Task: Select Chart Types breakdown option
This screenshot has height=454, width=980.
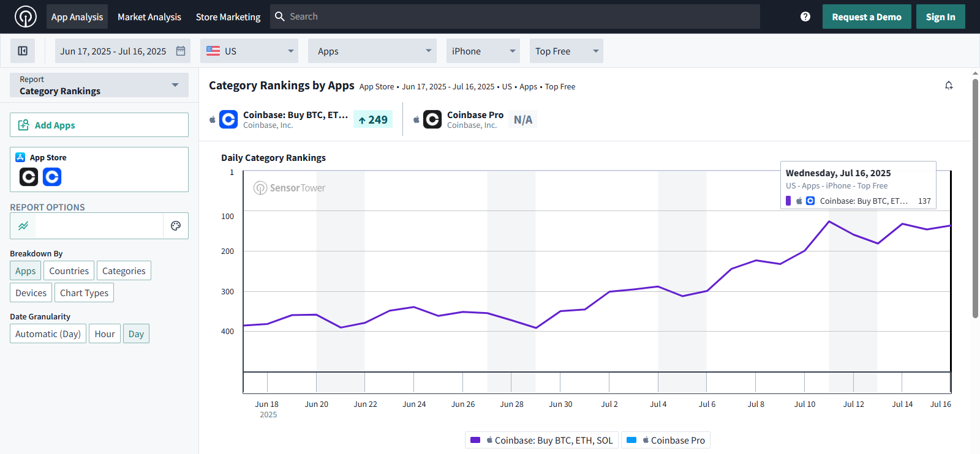Action: [84, 292]
